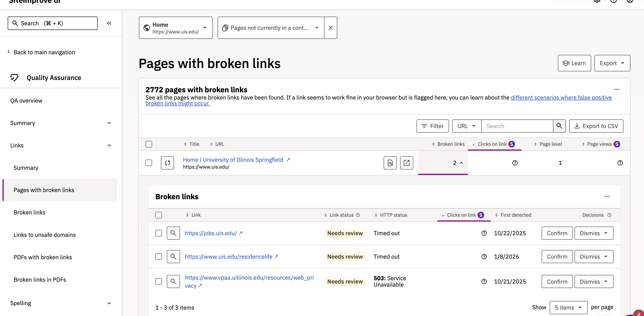The image size is (644, 316).
Task: Click the Filter button
Action: 433,126
